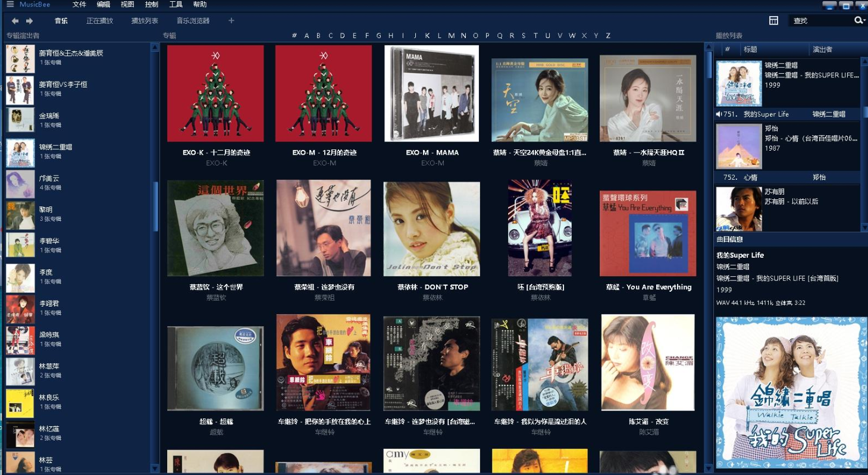Click the 曲目信息 panel header
The image size is (868, 475).
[729, 239]
